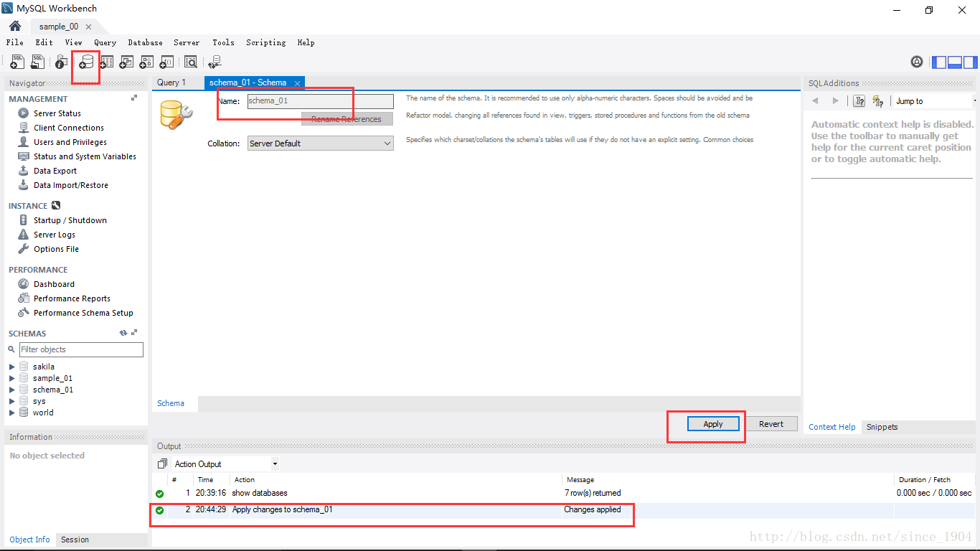Click the create new stored procedure icon
The image size is (980, 551).
point(146,62)
